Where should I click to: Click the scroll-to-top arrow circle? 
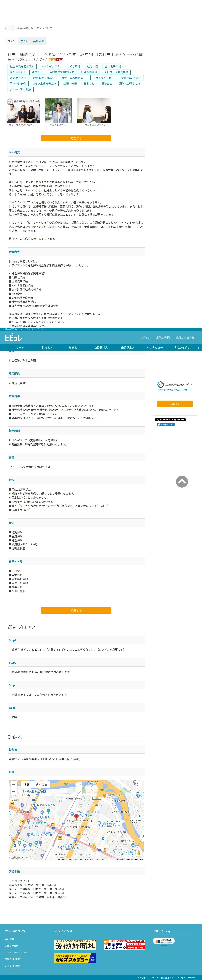pyautogui.click(x=182, y=482)
